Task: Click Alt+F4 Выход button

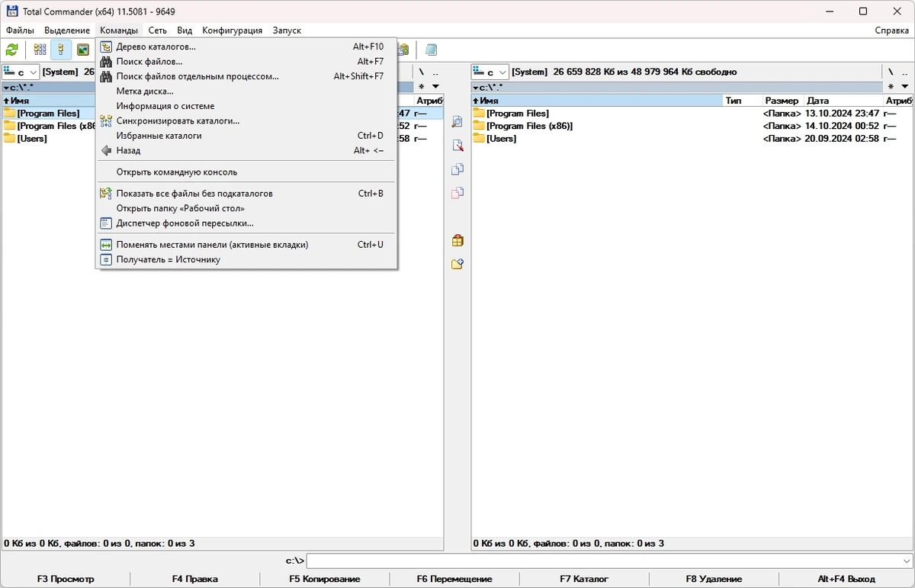Action: tap(846, 579)
